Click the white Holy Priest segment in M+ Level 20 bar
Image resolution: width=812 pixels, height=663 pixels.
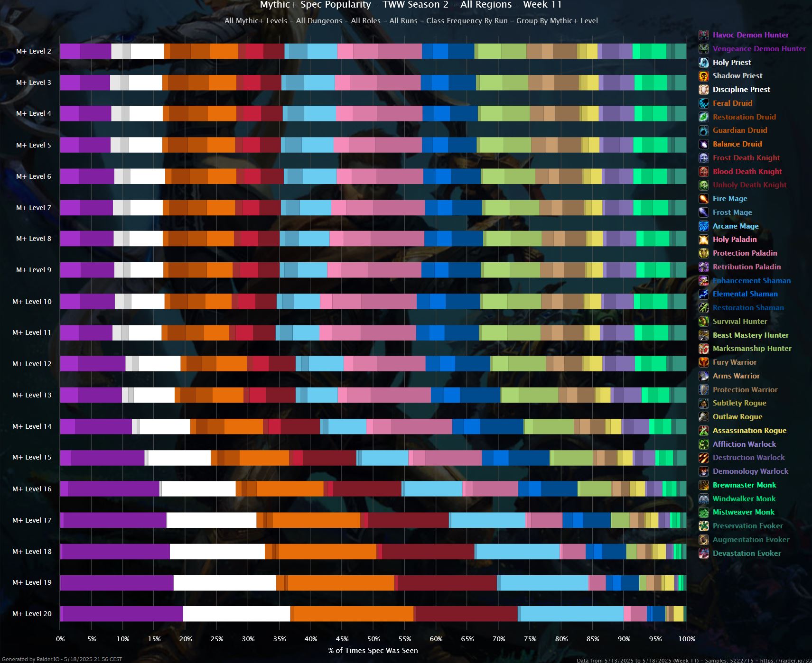(x=236, y=614)
